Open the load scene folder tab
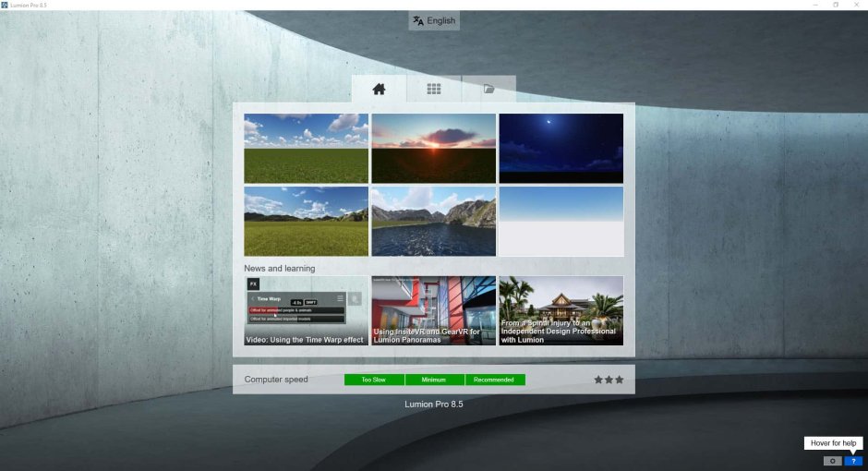This screenshot has width=868, height=471. coord(488,90)
